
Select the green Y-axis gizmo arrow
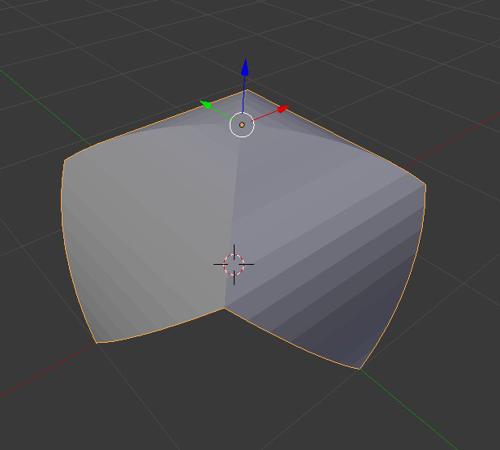click(206, 104)
